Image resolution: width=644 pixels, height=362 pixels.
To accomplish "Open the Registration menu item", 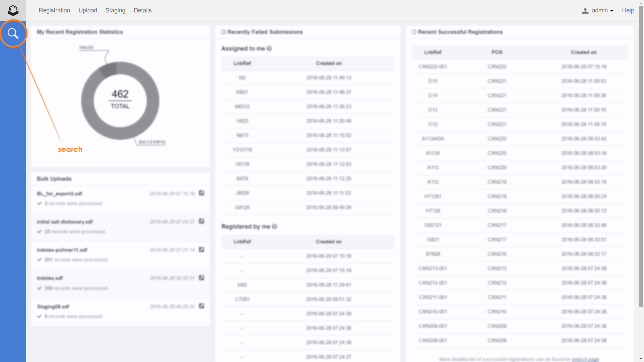I will pos(54,10).
